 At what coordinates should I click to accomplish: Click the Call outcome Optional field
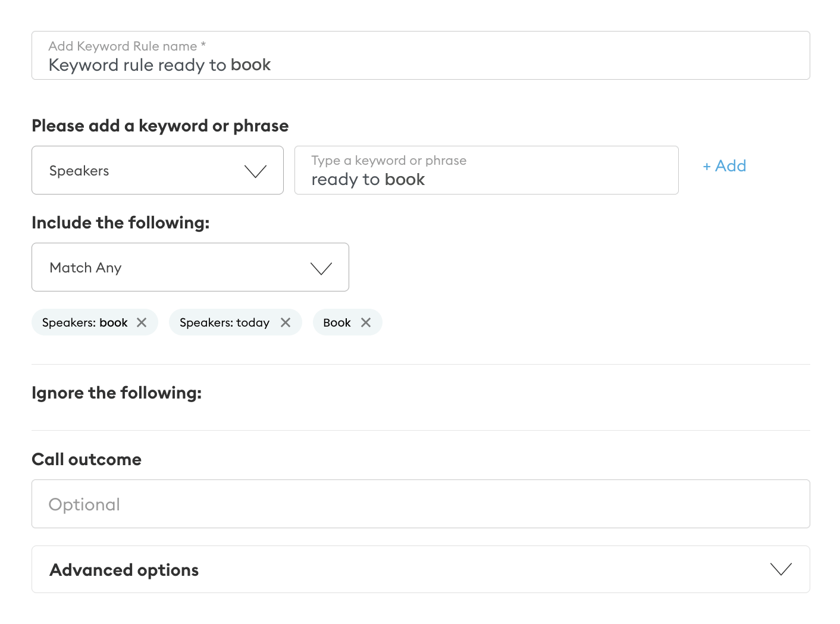coord(420,504)
